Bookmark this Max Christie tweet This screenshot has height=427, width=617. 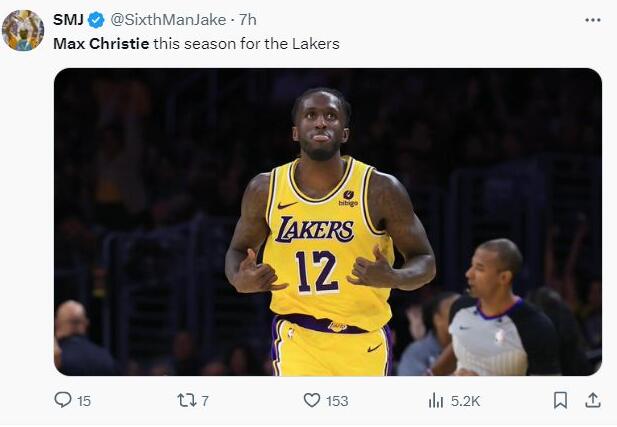tap(560, 400)
